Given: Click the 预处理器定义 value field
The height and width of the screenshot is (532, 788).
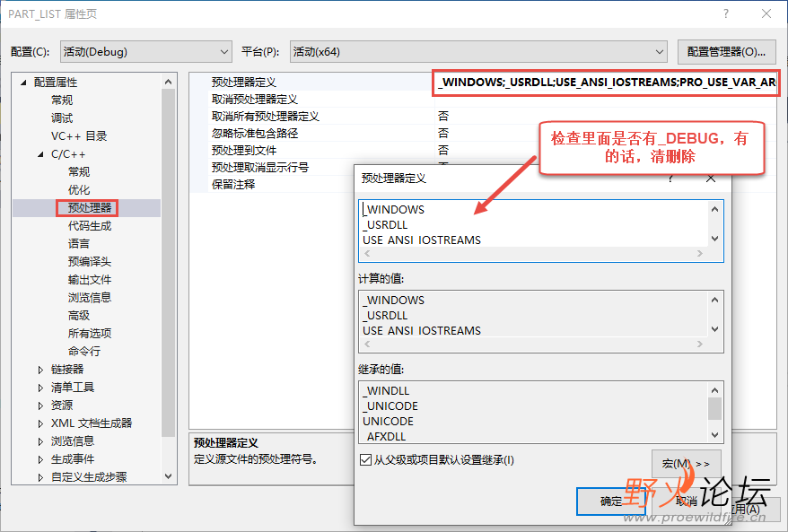Looking at the screenshot, I should [x=606, y=83].
